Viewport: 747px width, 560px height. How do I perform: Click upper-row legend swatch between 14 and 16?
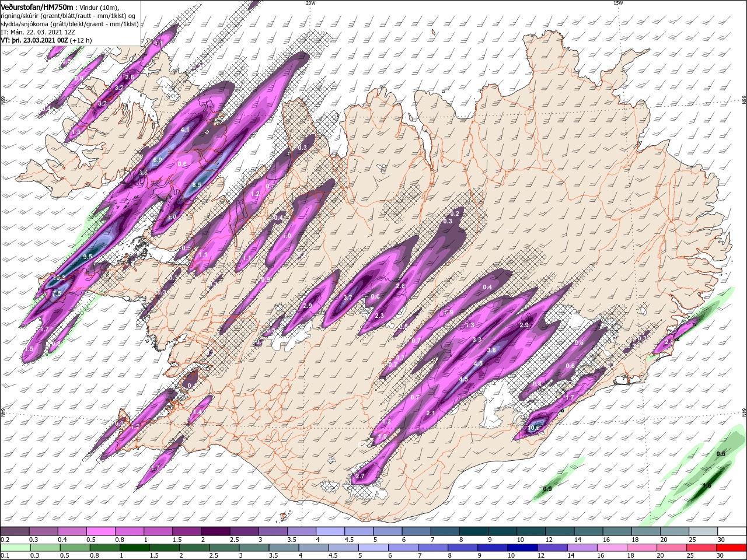(x=588, y=531)
